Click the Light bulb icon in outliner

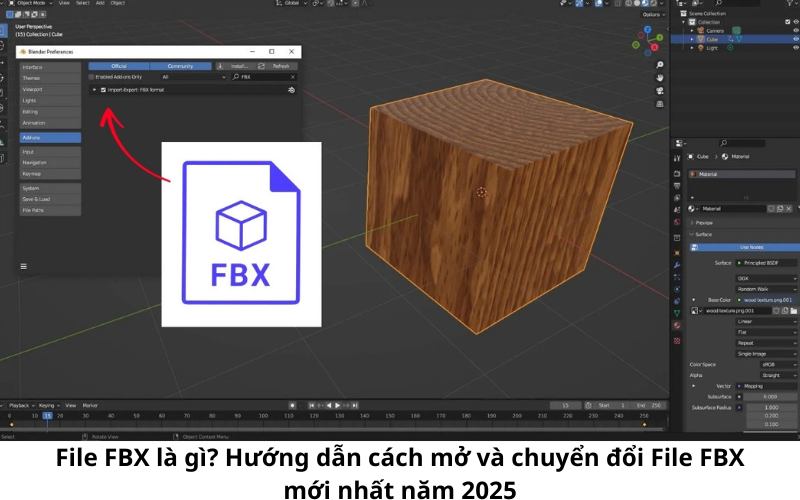click(x=701, y=48)
